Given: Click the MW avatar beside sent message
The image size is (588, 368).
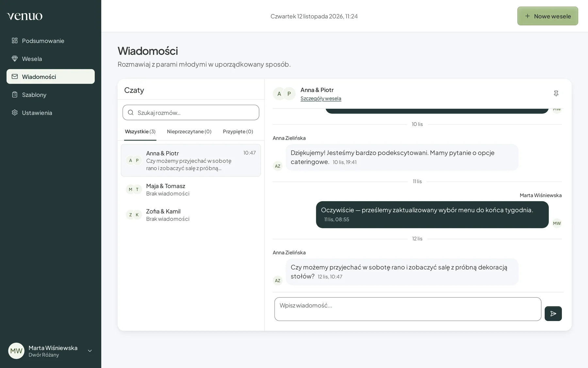Looking at the screenshot, I should (x=557, y=223).
